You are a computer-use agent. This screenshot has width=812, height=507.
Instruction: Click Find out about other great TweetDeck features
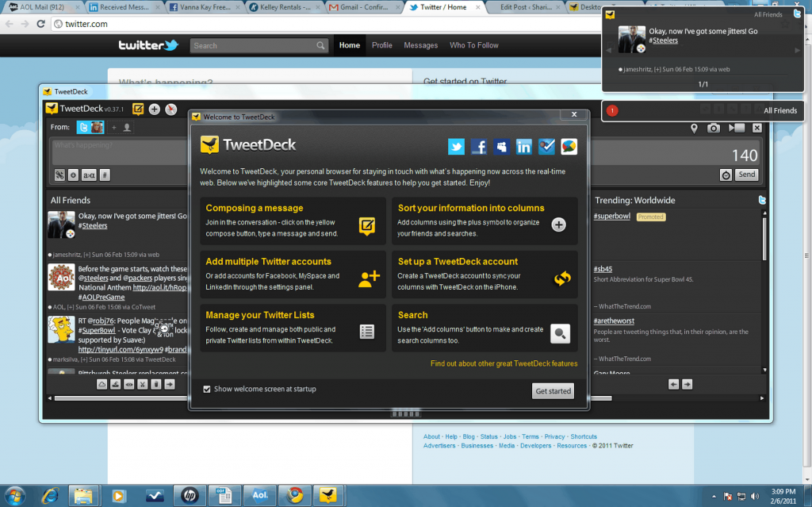504,363
